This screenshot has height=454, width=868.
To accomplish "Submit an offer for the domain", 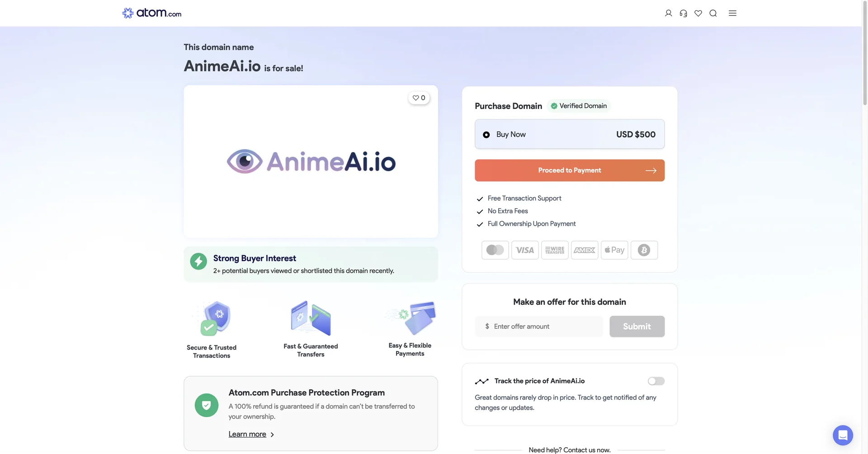I will click(637, 326).
